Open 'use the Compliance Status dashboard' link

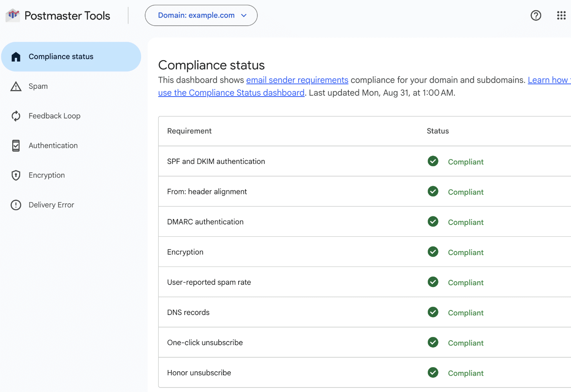[231, 93]
